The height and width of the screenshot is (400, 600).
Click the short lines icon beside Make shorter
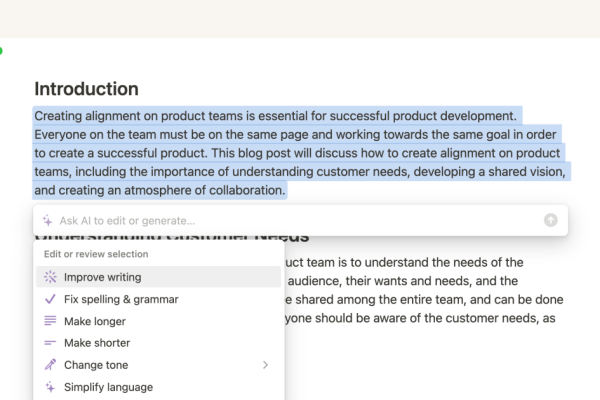click(x=50, y=343)
